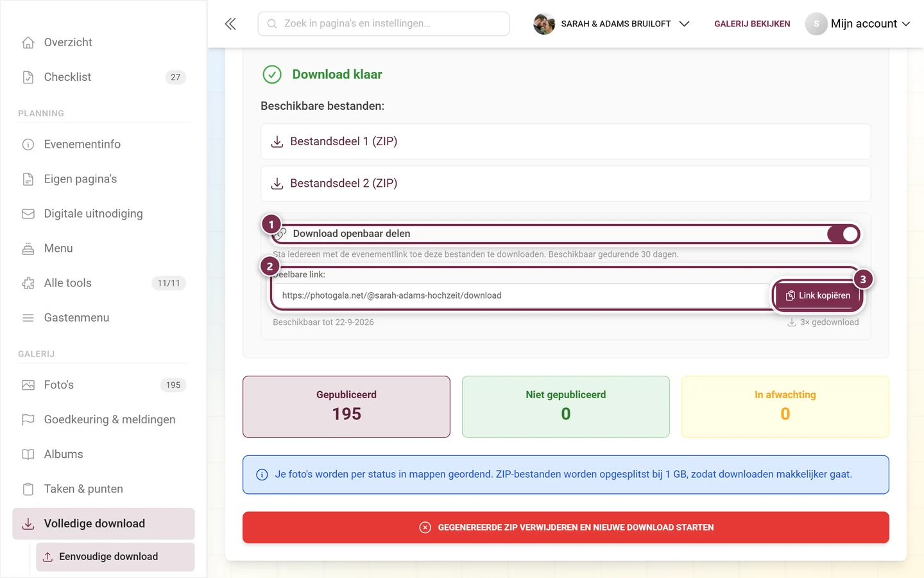Click the Volledige download arrow icon
This screenshot has height=578, width=924.
[28, 524]
